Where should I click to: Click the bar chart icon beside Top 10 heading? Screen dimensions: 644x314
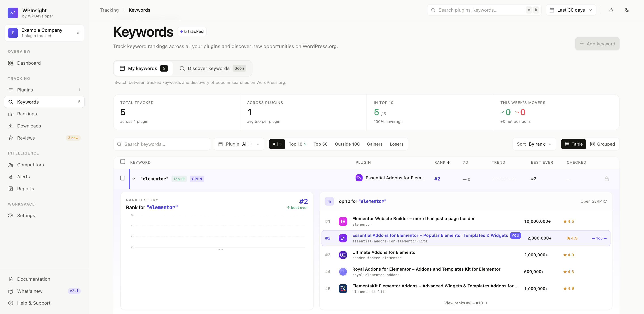[x=329, y=201]
